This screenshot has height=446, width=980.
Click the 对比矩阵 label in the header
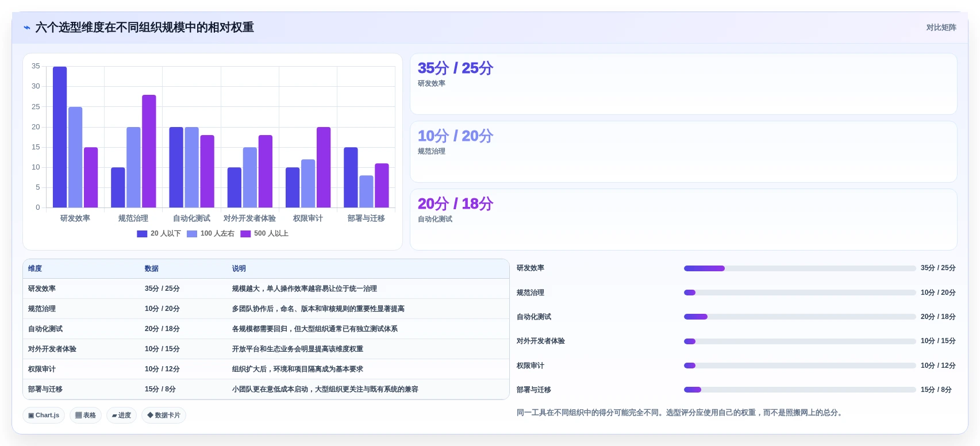pyautogui.click(x=941, y=28)
